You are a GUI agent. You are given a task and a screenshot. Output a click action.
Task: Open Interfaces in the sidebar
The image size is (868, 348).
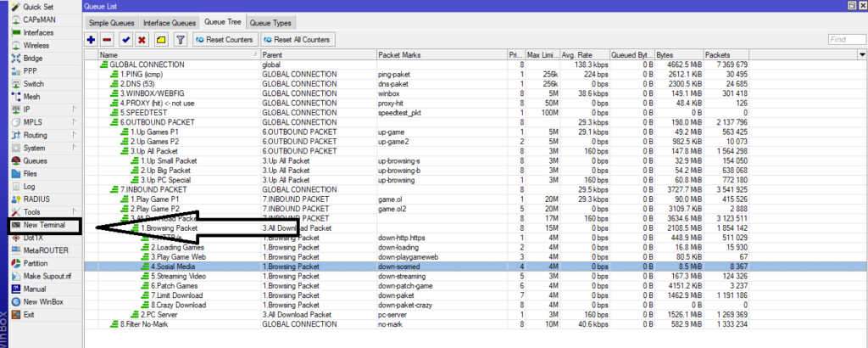(x=38, y=32)
